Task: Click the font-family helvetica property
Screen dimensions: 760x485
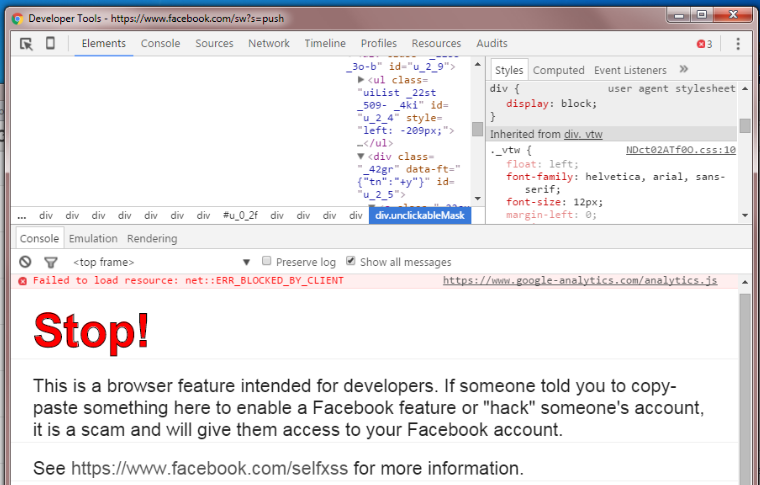Action: click(616, 183)
